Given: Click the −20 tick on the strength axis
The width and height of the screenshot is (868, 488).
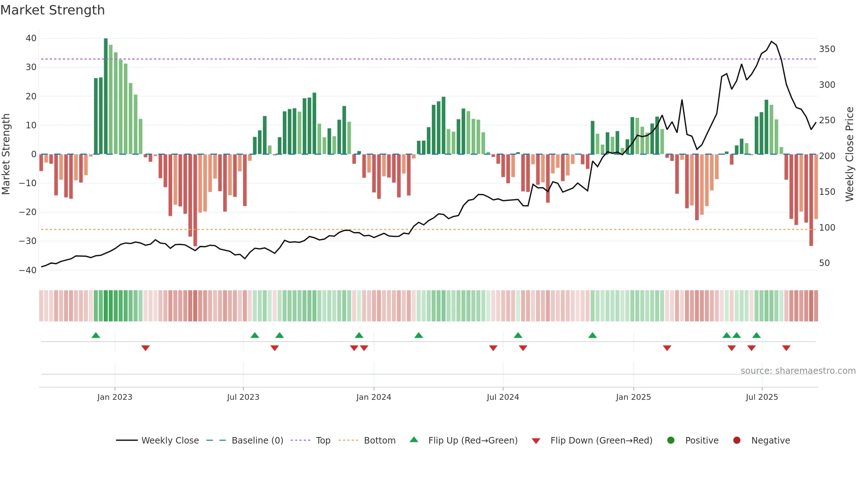Looking at the screenshot, I should [x=28, y=212].
